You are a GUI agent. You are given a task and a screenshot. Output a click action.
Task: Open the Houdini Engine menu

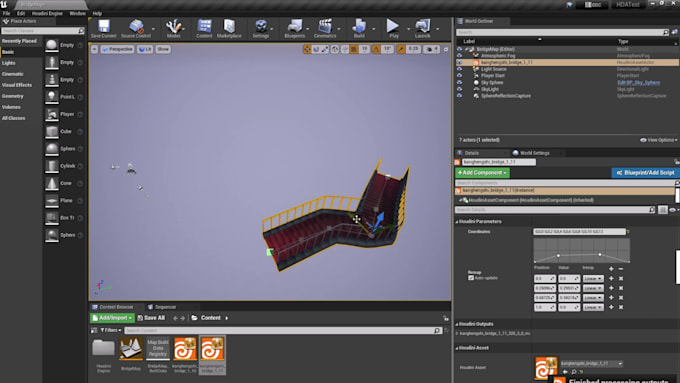click(x=47, y=13)
